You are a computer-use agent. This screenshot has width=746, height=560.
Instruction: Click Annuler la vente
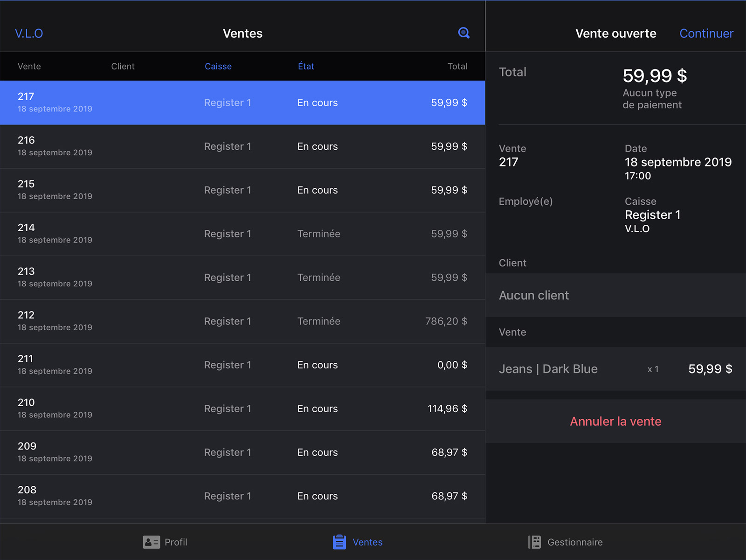[x=615, y=422]
